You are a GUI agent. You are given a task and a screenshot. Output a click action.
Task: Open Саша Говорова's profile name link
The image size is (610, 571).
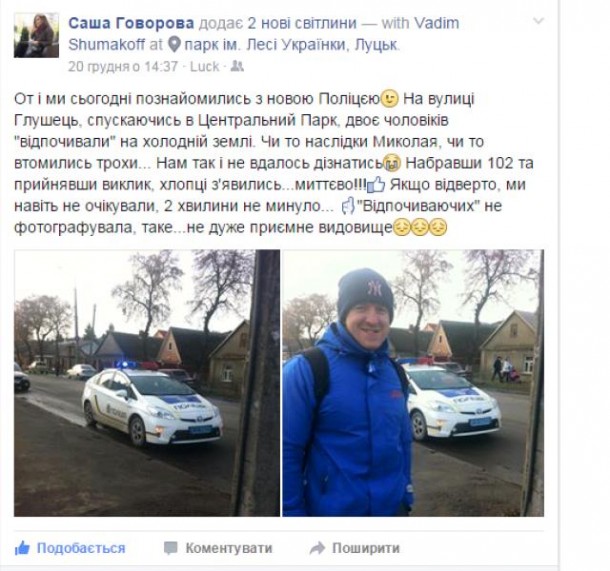click(131, 23)
